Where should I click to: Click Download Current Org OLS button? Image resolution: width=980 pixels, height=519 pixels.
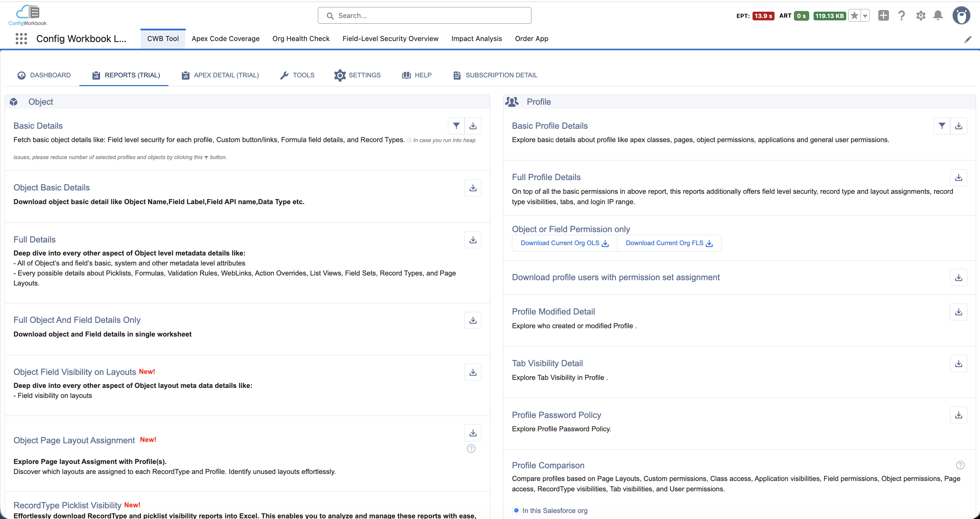tap(564, 243)
